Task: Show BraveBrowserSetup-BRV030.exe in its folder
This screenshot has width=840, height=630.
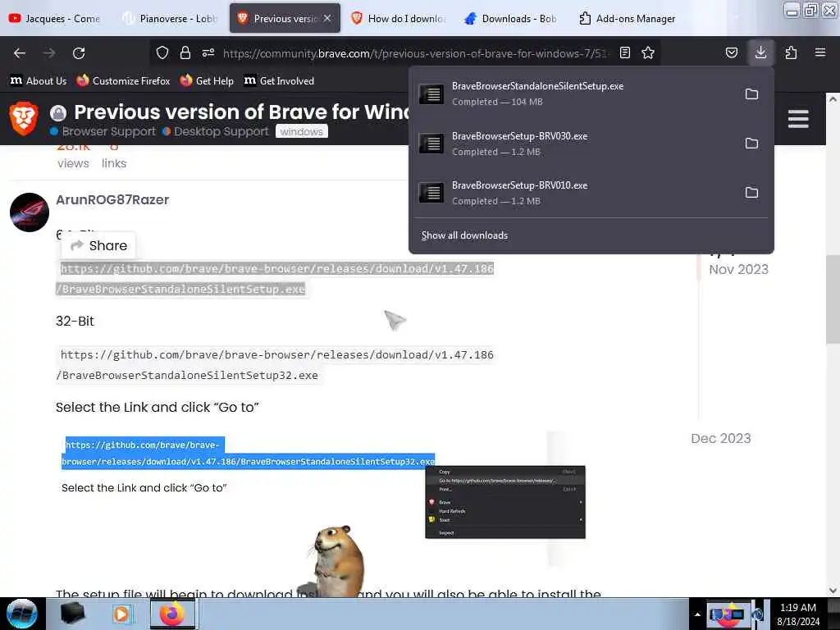Action: [751, 144]
